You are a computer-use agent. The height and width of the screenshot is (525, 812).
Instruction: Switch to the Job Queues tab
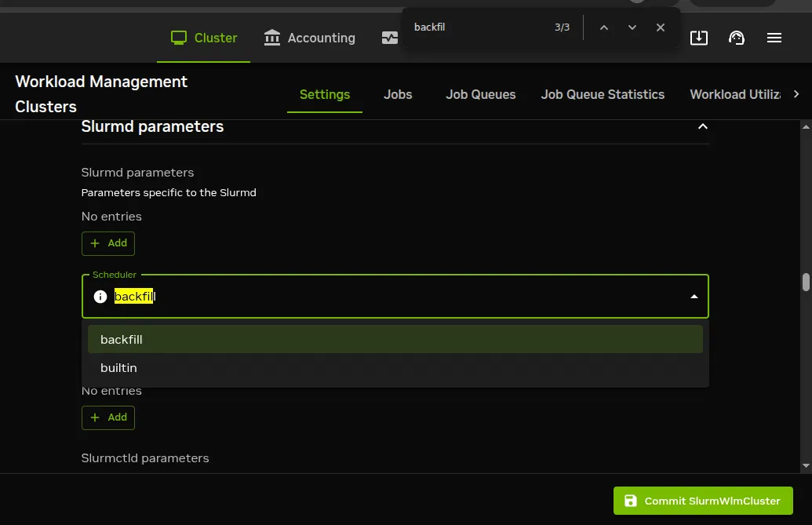point(481,95)
